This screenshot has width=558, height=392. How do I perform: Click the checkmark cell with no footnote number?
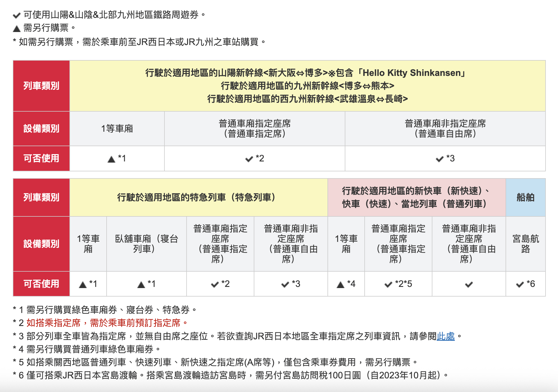pyautogui.click(x=469, y=284)
